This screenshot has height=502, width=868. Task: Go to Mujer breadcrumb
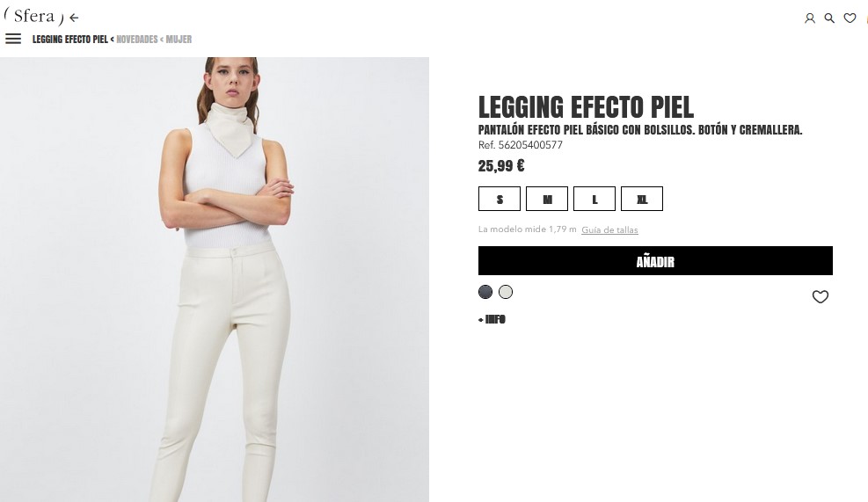pos(179,40)
